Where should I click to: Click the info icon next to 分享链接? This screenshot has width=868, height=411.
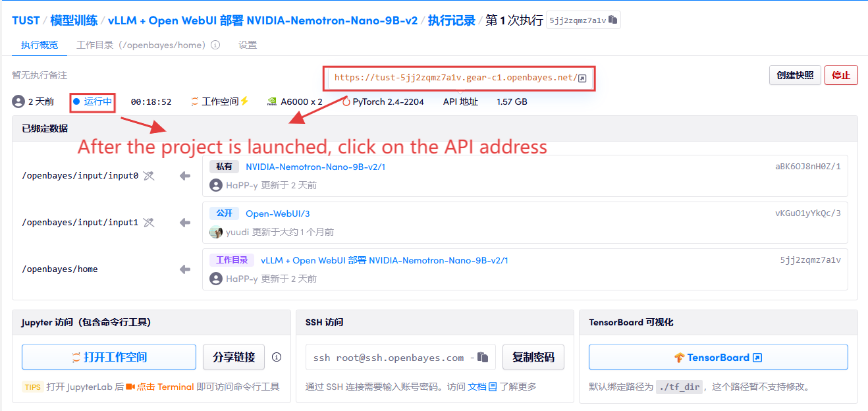pyautogui.click(x=277, y=357)
